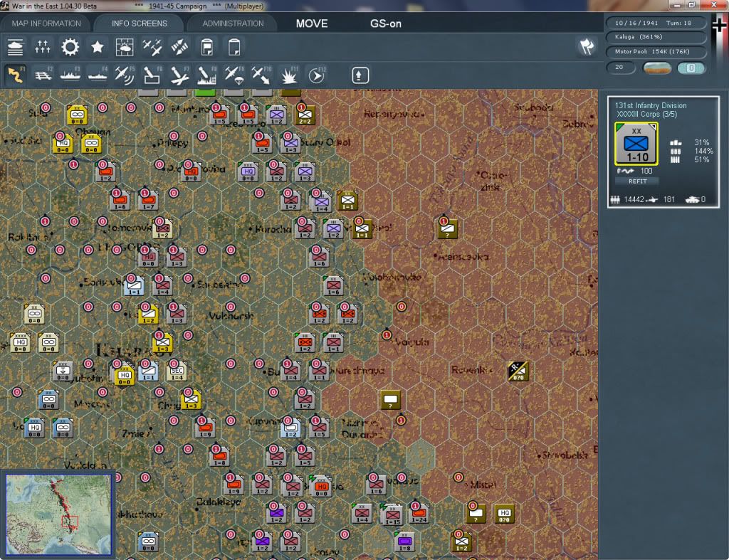The width and height of the screenshot is (729, 560).
Task: Click the 144% value in unit panel
Action: point(703,151)
